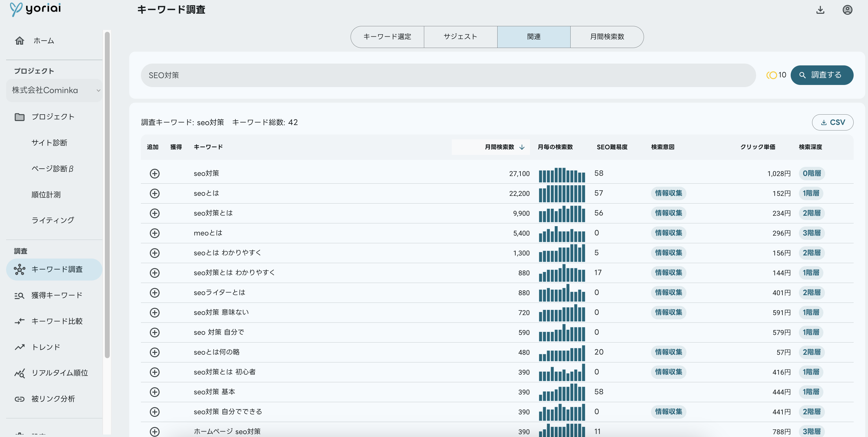Add keyword seo対策 with plus icon
This screenshot has height=437, width=868.
(154, 174)
